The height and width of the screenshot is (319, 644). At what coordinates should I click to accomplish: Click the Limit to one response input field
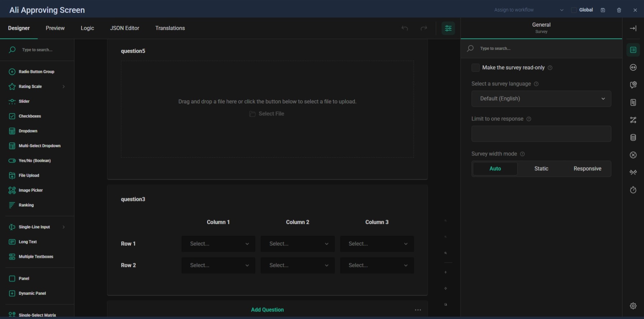click(x=541, y=134)
